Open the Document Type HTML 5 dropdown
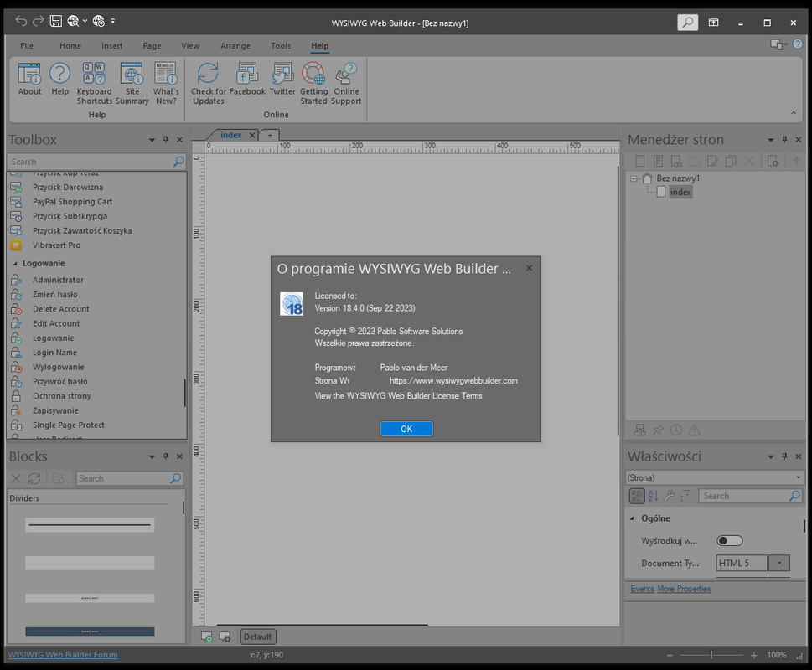 tap(778, 563)
